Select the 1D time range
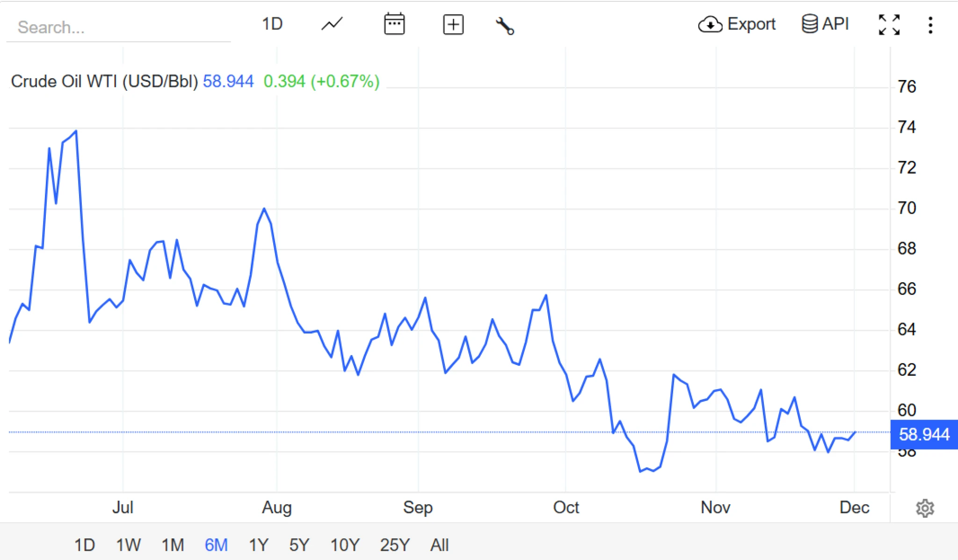 pyautogui.click(x=85, y=545)
